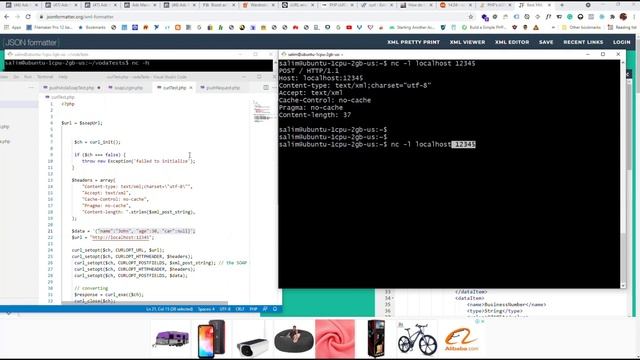Click the curlTest.php breadcrumb
This screenshot has height=360, width=640.
coord(61,97)
